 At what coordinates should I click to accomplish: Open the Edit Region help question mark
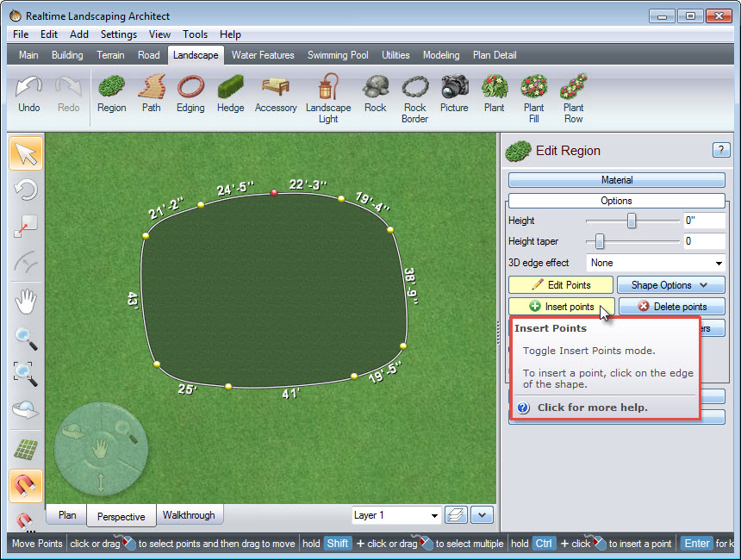tap(720, 150)
